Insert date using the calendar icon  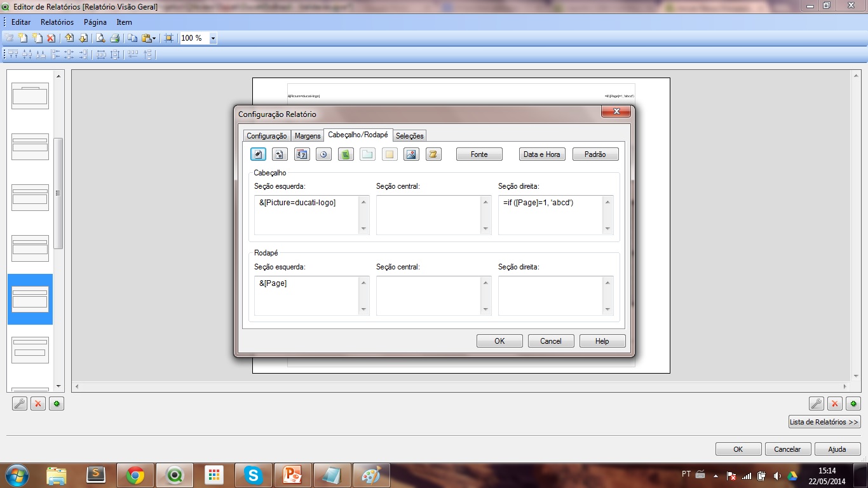302,154
